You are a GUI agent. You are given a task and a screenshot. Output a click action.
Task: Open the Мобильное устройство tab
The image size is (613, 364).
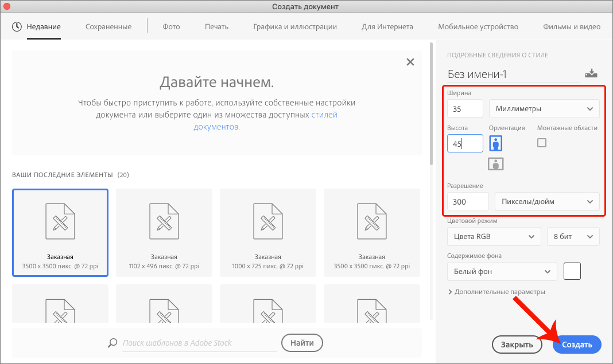coord(478,26)
